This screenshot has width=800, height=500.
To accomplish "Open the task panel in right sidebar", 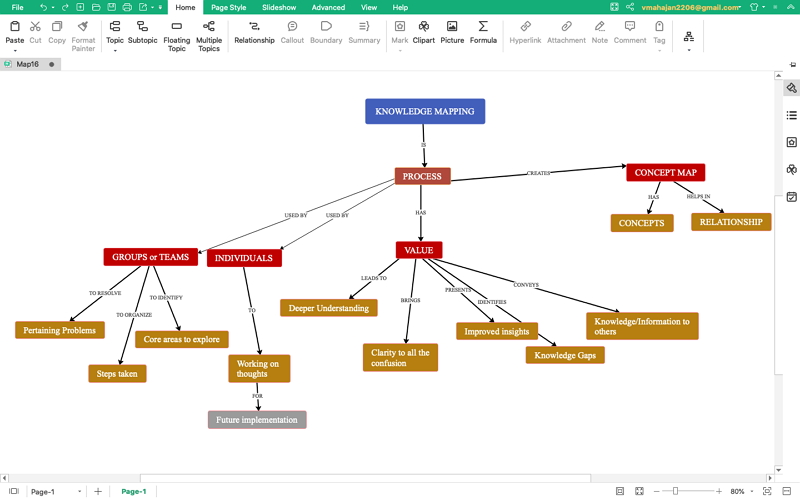I will (791, 197).
